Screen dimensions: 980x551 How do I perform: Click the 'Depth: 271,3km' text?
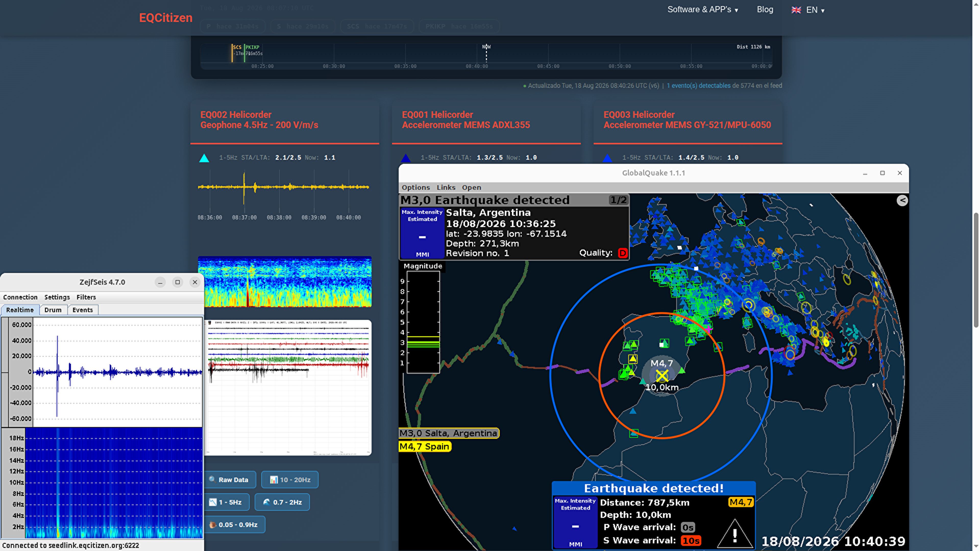click(x=482, y=243)
